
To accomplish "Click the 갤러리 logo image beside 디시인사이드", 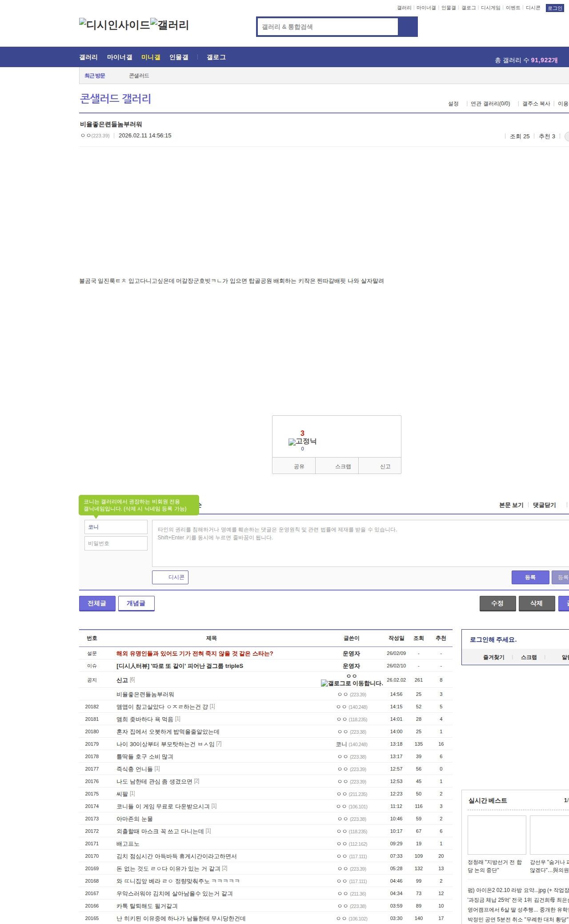I will pos(170,25).
